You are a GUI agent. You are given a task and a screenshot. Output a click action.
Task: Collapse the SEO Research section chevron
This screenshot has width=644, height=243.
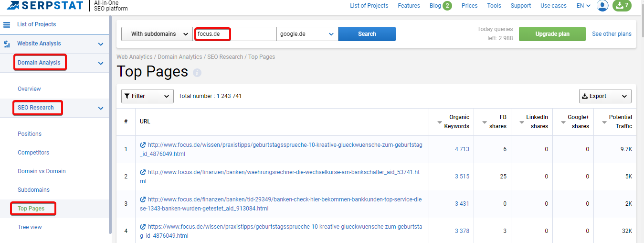(x=101, y=108)
